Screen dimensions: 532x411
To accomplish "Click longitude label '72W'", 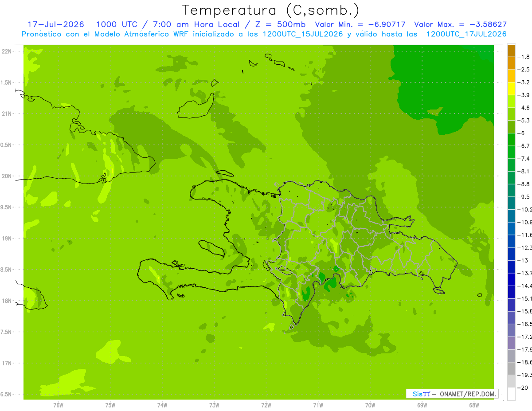I will 266,405.
